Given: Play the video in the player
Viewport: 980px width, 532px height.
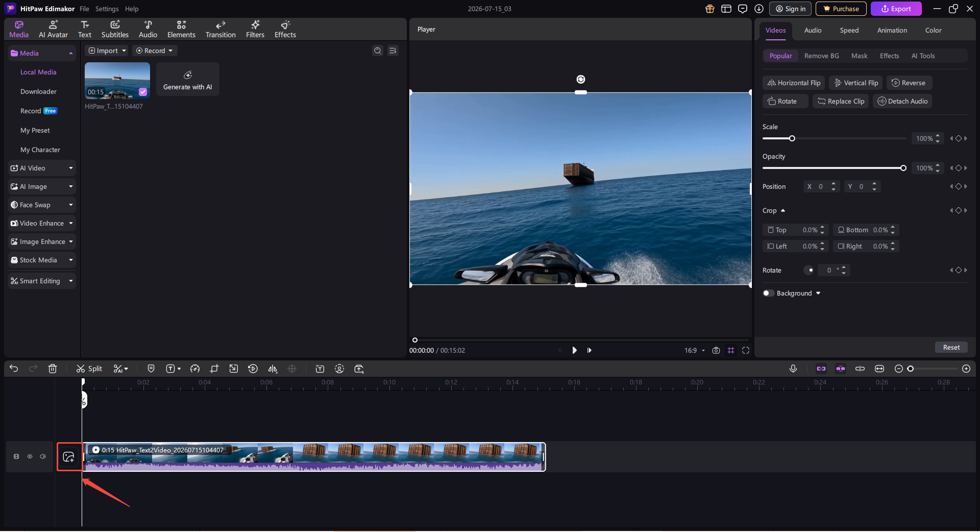Looking at the screenshot, I should 574,350.
